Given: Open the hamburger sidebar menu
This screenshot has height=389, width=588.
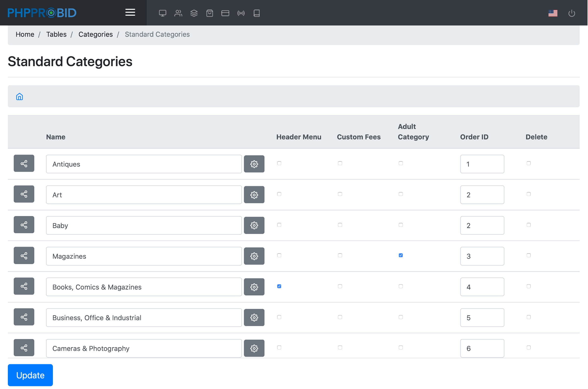Looking at the screenshot, I should 130,12.
